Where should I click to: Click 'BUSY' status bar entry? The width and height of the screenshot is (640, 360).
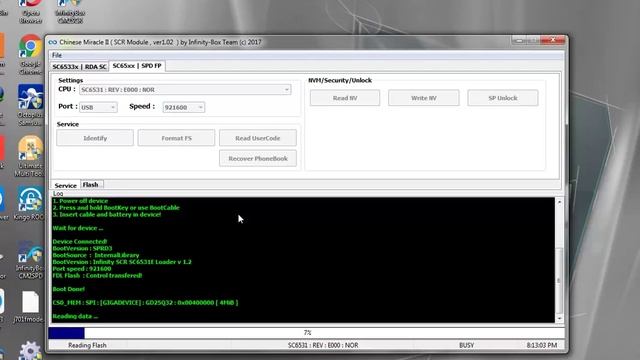[x=467, y=345]
